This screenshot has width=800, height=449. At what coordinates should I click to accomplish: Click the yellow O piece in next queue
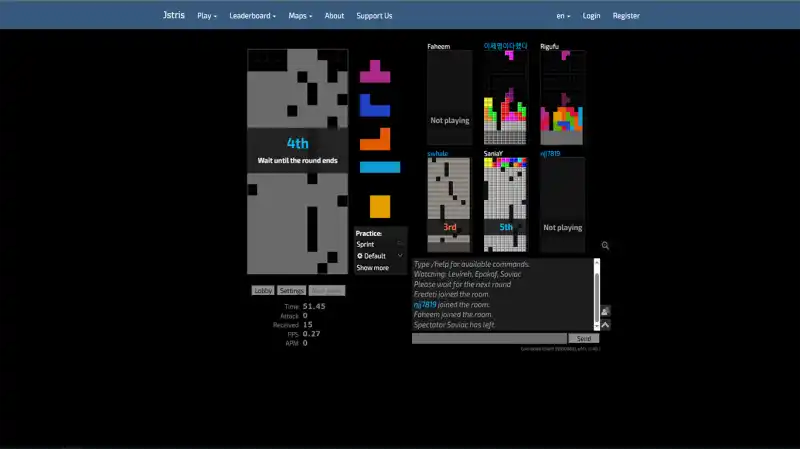point(380,206)
